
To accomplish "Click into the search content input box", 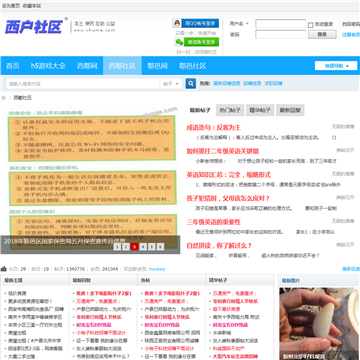I will click(x=83, y=84).
